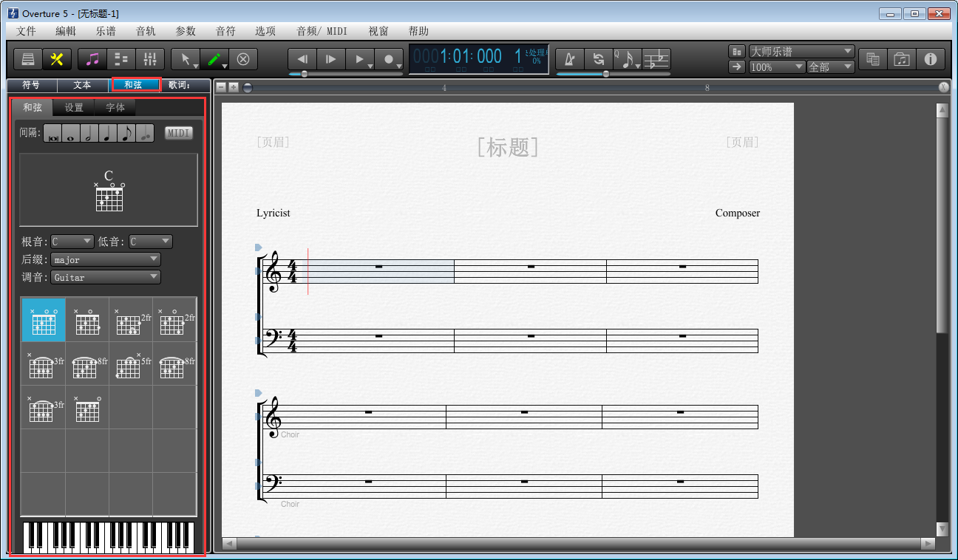Open the 大师乐谱 dropdown
The width and height of the screenshot is (958, 560).
pos(802,52)
